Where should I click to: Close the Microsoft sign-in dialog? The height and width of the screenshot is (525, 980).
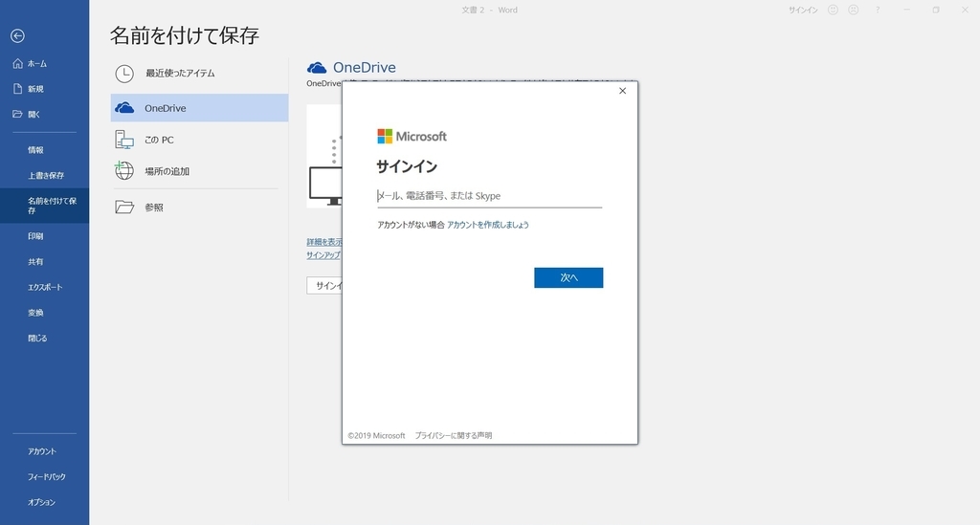click(x=622, y=91)
